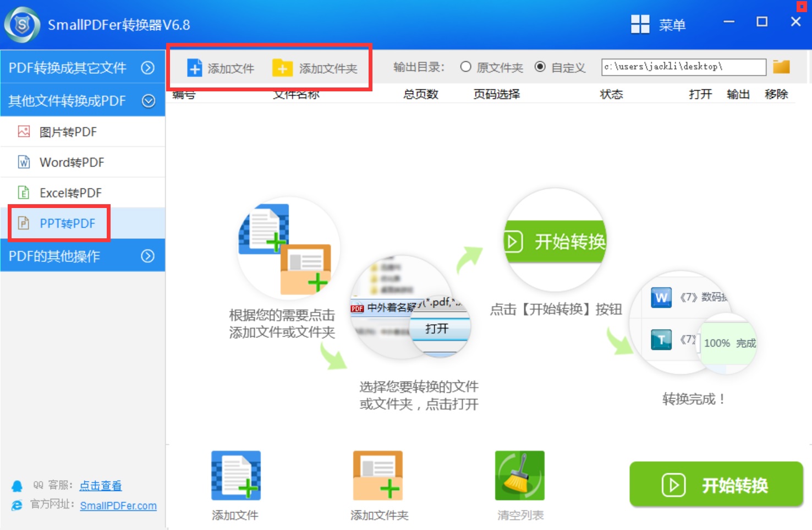The image size is (812, 530).
Task: Select PPT转PDF in the sidebar
Action: 83,223
